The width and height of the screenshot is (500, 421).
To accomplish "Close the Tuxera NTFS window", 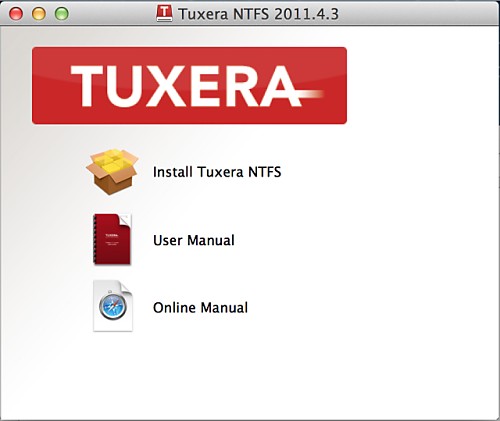I will (16, 14).
